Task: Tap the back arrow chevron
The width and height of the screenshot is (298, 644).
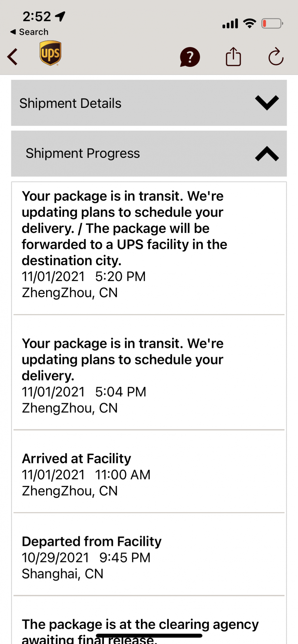Action: pyautogui.click(x=13, y=57)
